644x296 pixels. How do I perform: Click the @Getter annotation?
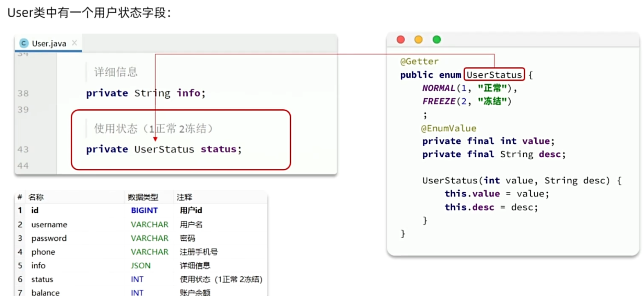point(419,61)
